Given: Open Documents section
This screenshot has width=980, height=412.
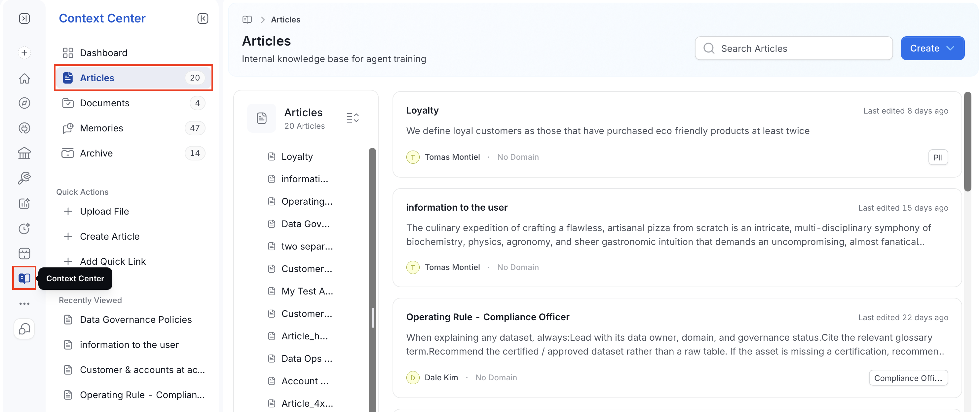Looking at the screenshot, I should tap(133, 103).
